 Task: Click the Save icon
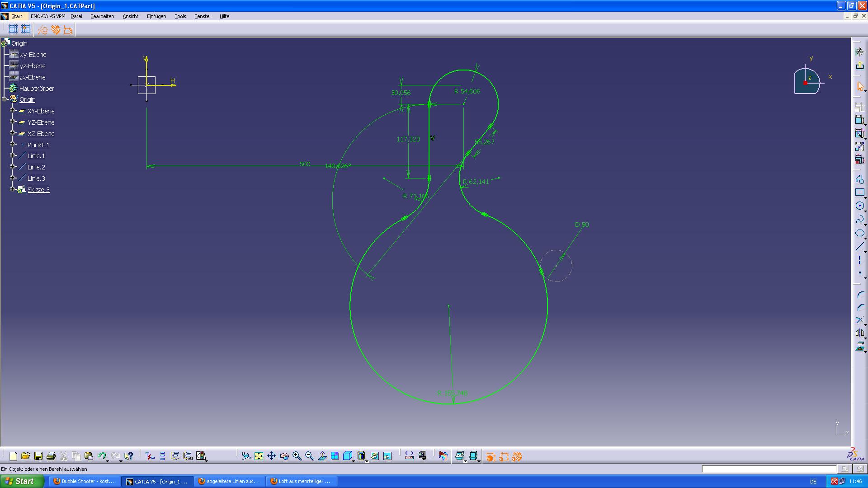point(38,456)
